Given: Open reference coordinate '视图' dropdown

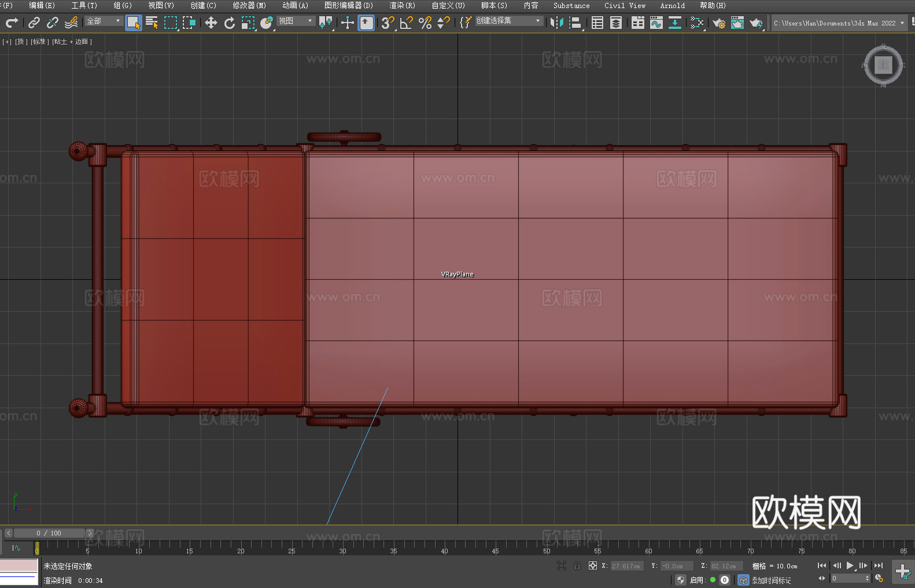Looking at the screenshot, I should 296,21.
